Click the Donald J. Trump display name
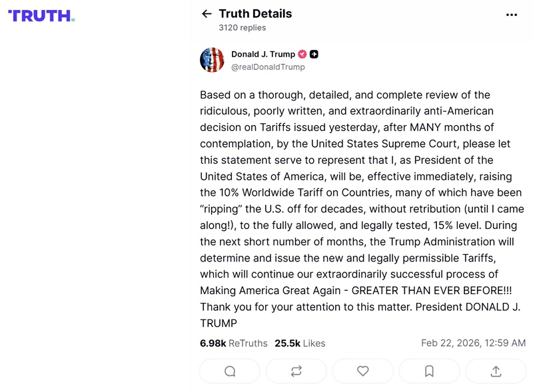Viewport: 533px width, 392px height. [x=263, y=54]
